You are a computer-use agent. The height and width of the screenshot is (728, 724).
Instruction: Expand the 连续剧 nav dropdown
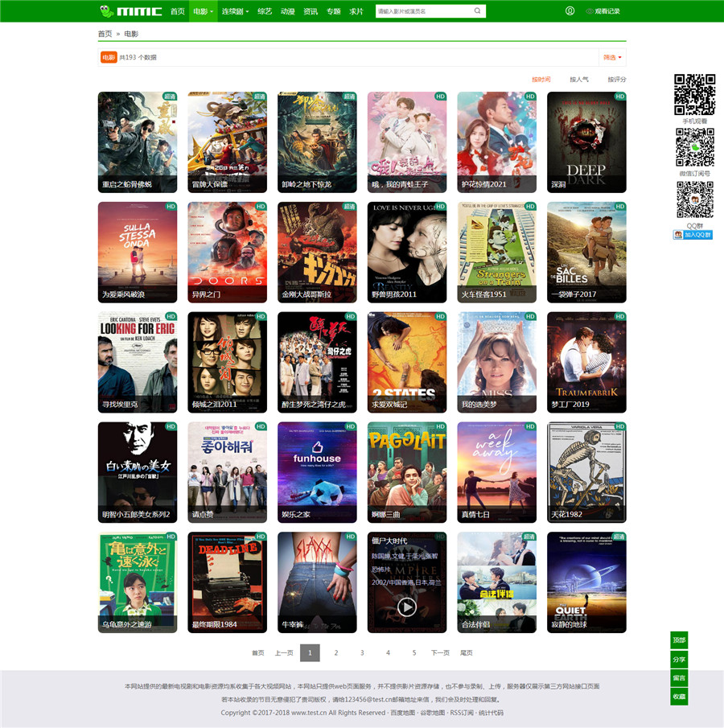233,11
